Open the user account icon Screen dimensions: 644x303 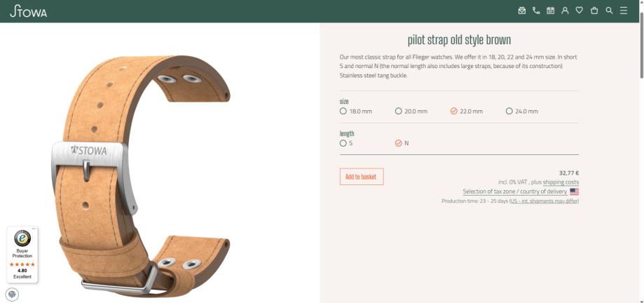(565, 11)
